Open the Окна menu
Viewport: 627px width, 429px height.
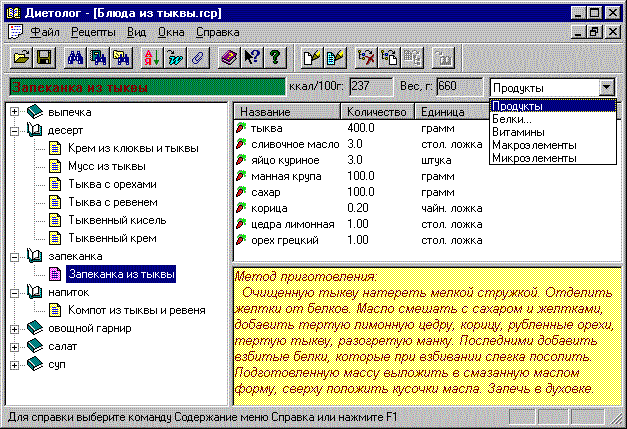171,32
